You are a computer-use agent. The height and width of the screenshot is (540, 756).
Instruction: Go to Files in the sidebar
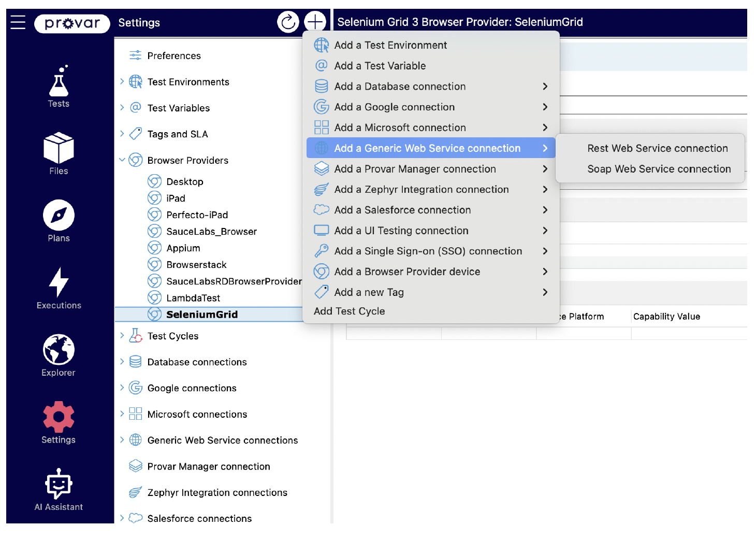59,153
